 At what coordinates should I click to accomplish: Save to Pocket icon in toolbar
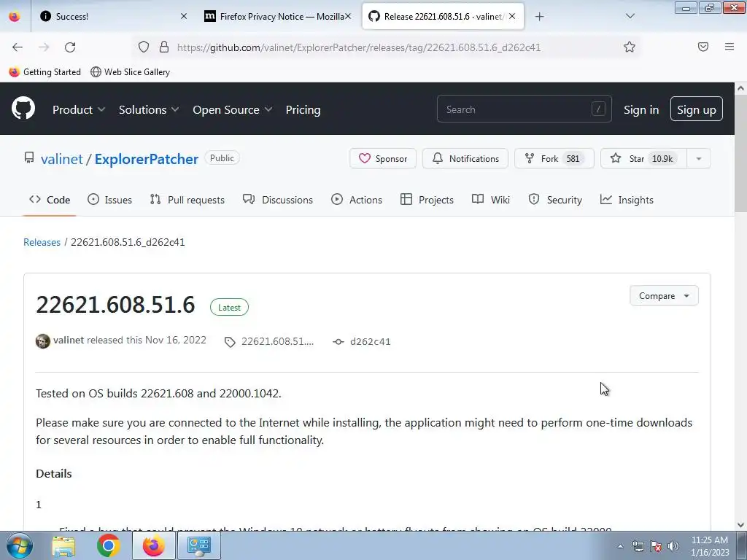pyautogui.click(x=703, y=47)
